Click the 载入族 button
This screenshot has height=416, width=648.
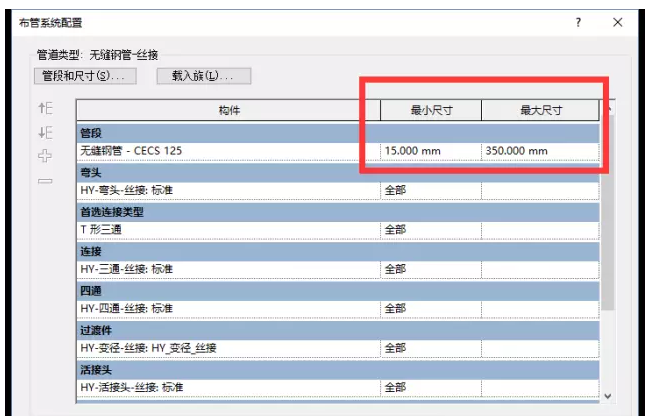(203, 76)
